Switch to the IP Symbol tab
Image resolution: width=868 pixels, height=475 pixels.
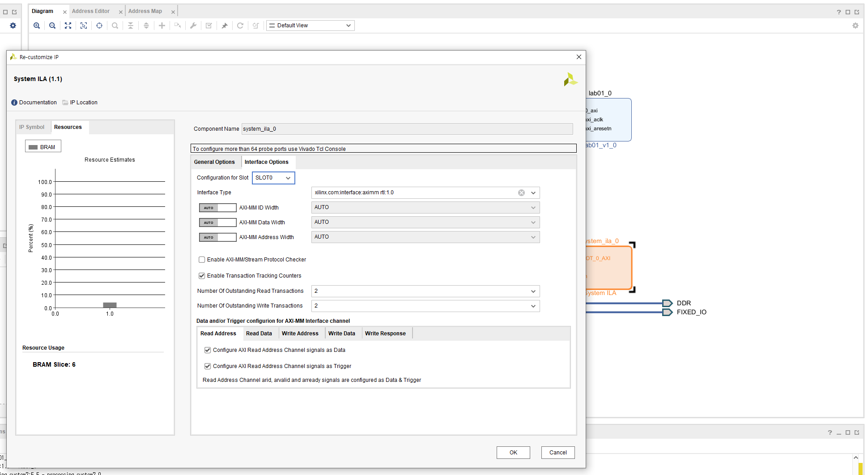tap(32, 127)
